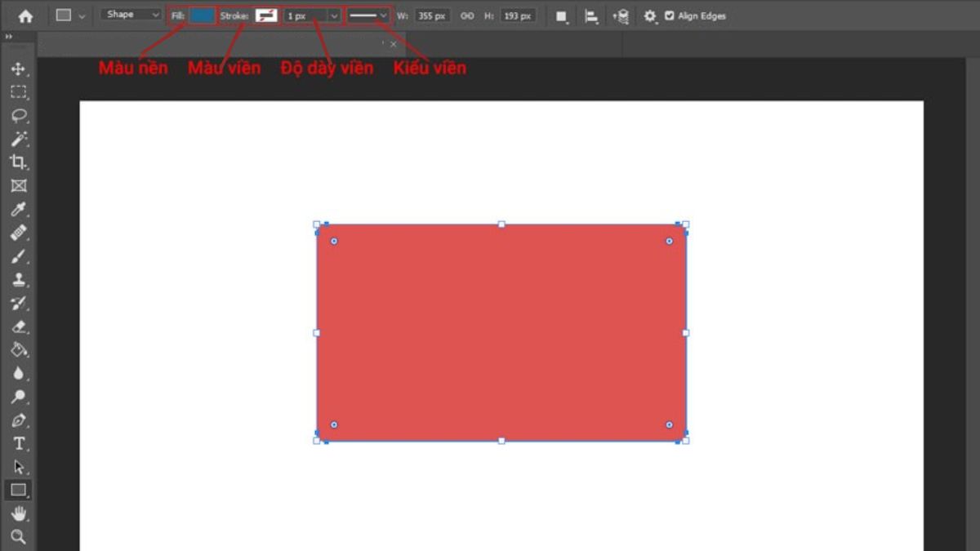Click the right-middle transform handle

coord(685,332)
